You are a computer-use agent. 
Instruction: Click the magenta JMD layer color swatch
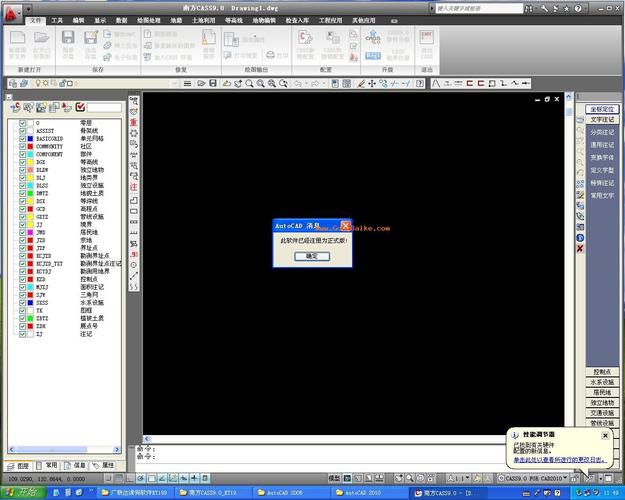[x=30, y=232]
